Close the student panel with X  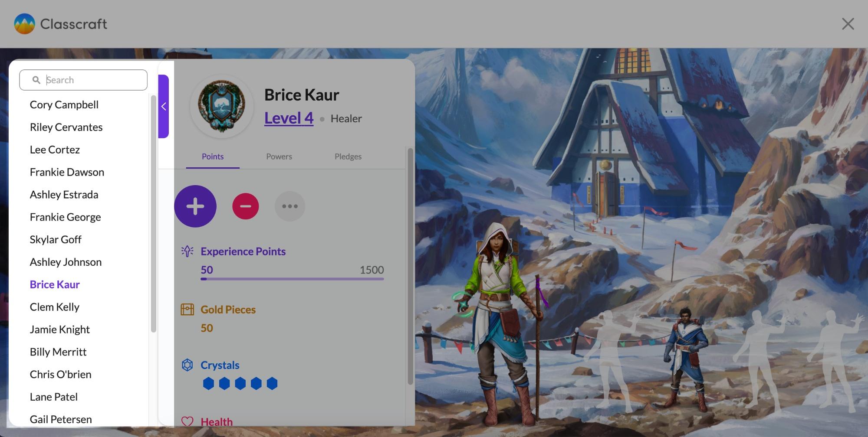[848, 24]
